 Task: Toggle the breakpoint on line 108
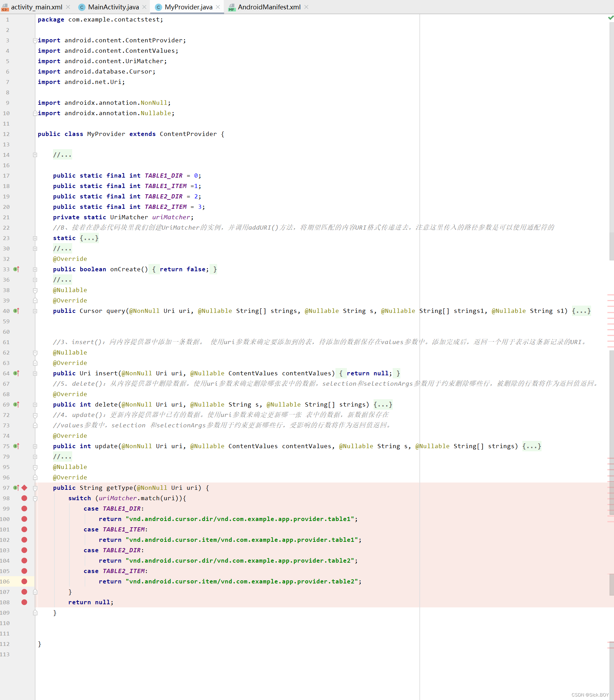24,602
